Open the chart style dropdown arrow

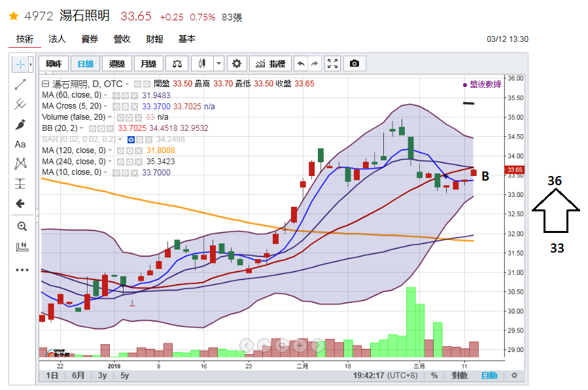tap(218, 63)
